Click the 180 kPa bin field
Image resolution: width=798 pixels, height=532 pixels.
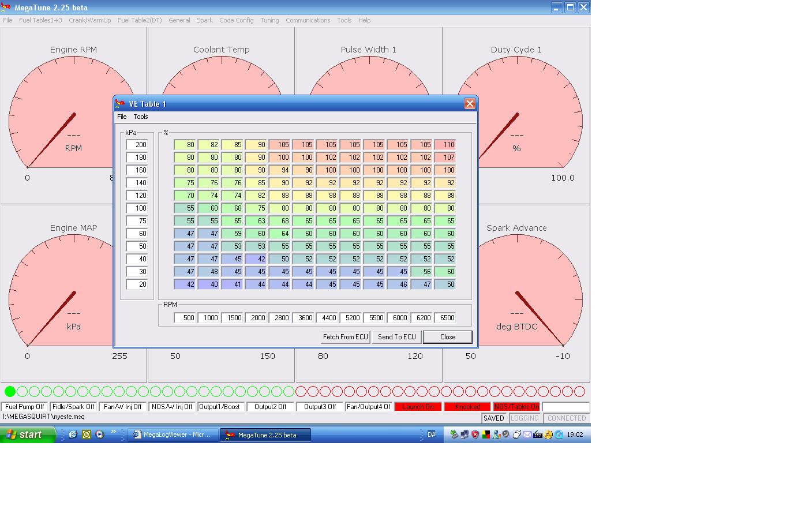tap(137, 157)
